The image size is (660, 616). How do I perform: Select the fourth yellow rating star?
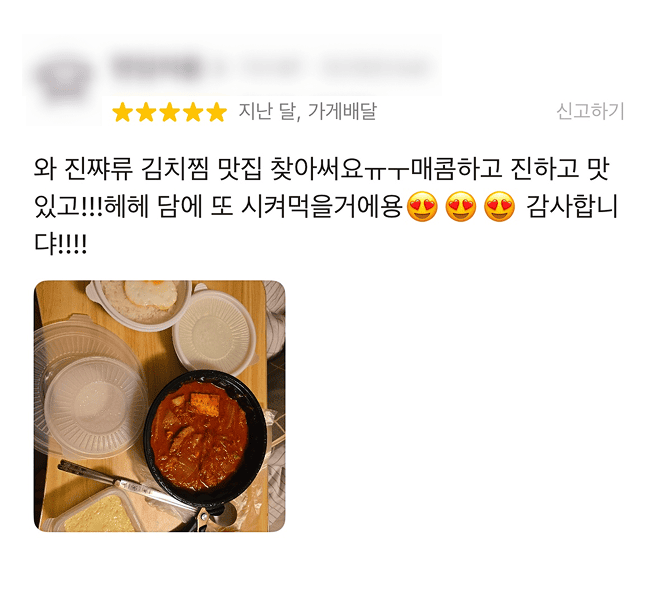point(193,112)
